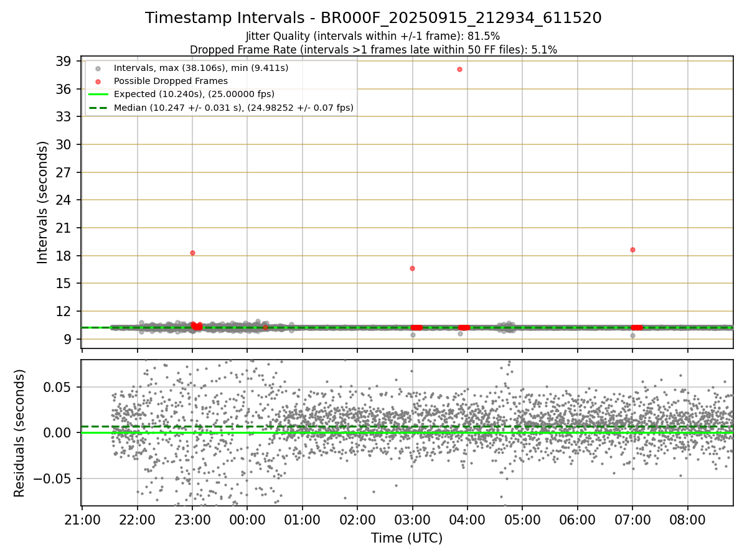747x560 pixels.
Task: Select the red outlier point above 18 seconds at 23:00
Action: pos(192,253)
